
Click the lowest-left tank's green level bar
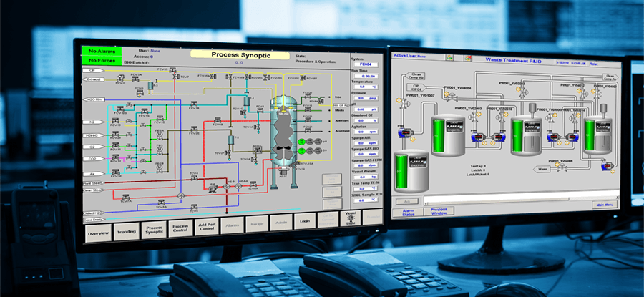(401, 172)
